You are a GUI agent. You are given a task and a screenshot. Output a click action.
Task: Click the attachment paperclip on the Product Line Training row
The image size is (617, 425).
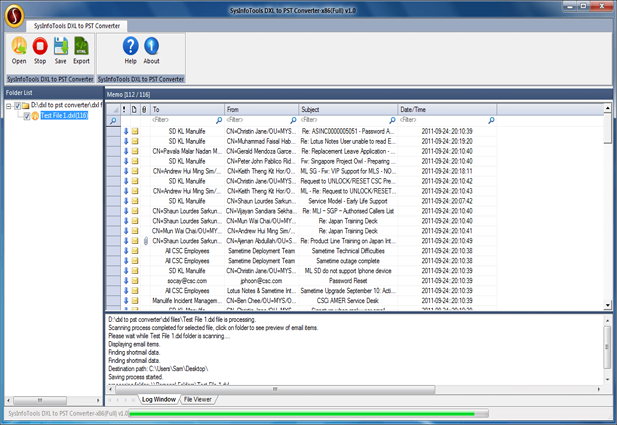(145, 241)
